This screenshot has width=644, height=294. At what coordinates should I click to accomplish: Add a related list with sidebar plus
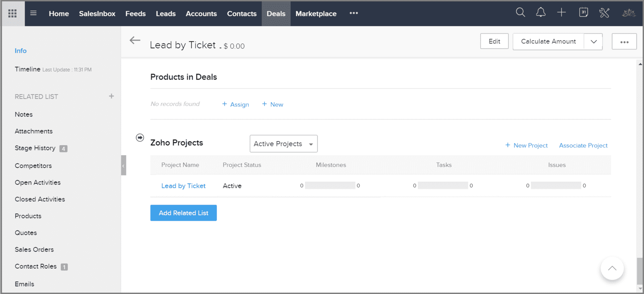(x=111, y=96)
